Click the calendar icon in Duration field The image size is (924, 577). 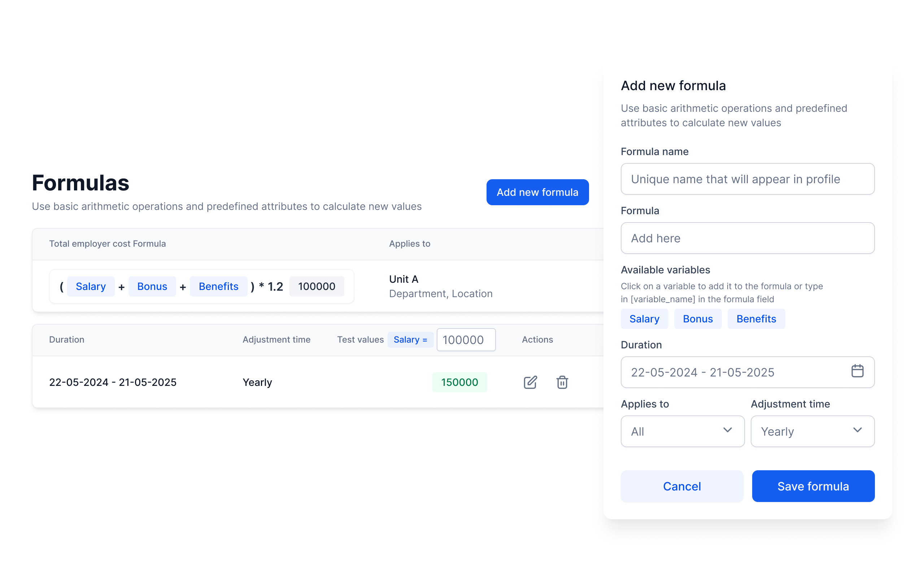click(858, 372)
